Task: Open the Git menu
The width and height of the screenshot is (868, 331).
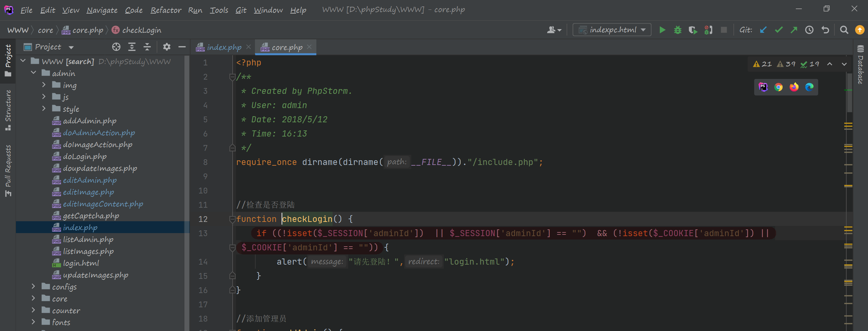Action: coord(241,10)
